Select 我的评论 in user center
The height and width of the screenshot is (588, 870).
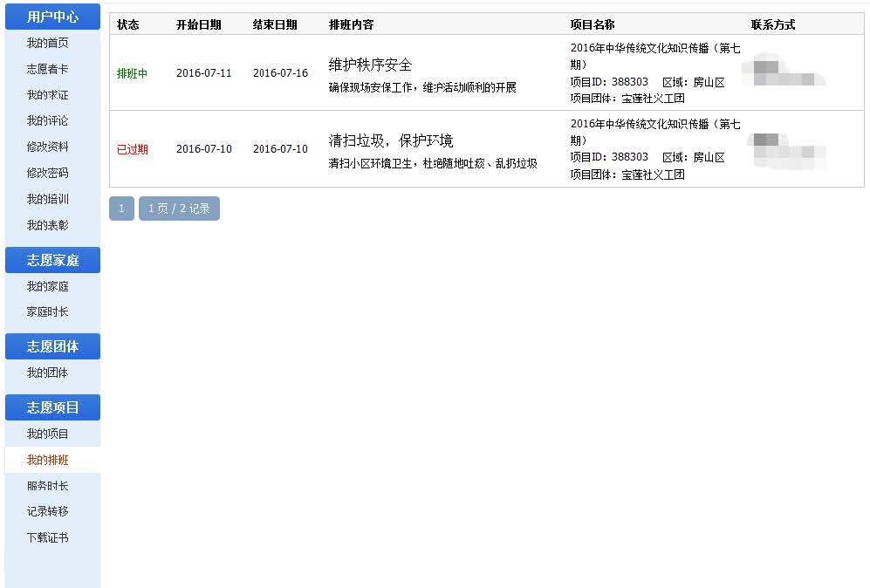click(47, 121)
